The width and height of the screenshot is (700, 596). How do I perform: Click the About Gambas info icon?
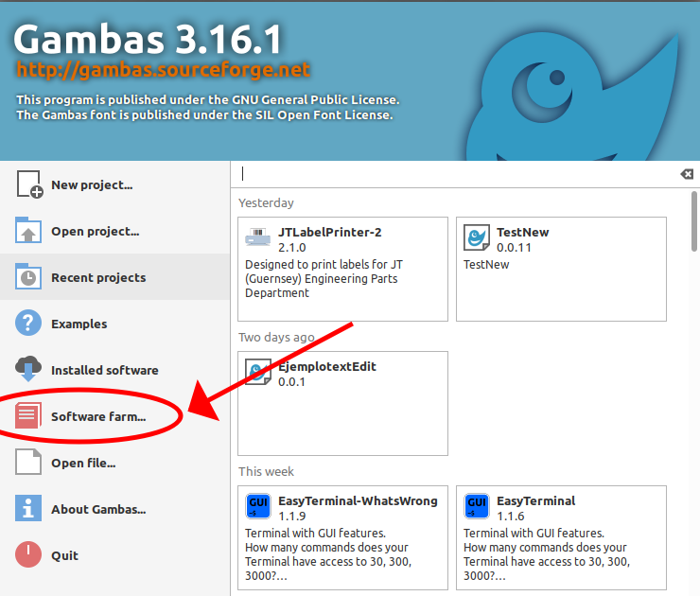pyautogui.click(x=28, y=508)
